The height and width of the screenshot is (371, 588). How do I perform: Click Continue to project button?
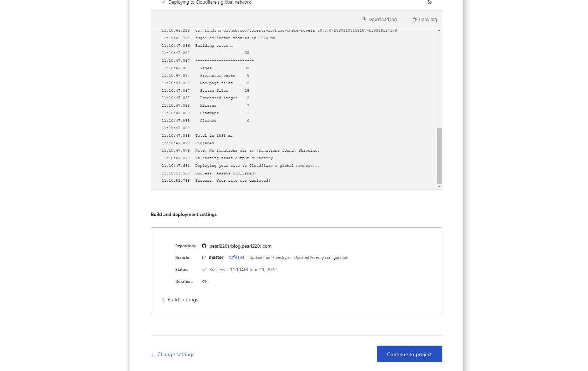(x=409, y=354)
